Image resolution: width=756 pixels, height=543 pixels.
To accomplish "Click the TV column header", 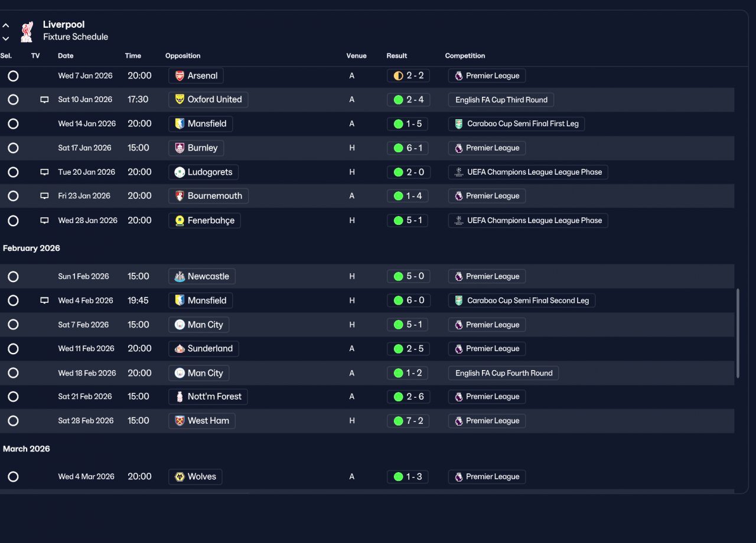I will pyautogui.click(x=35, y=56).
